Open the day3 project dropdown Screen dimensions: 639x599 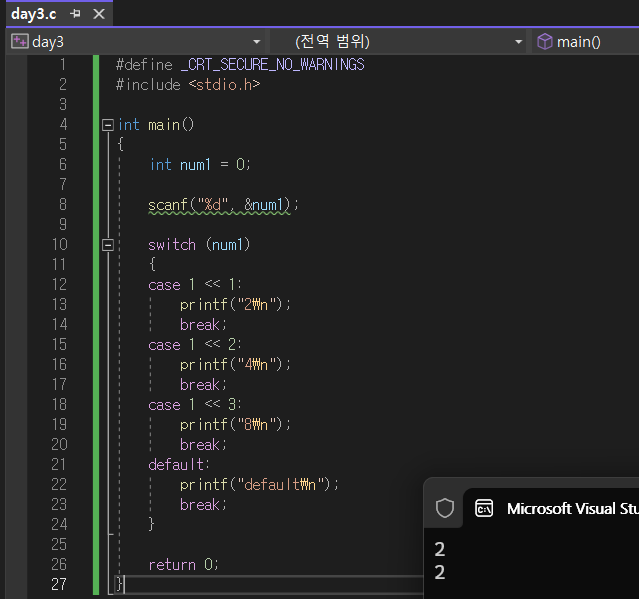click(256, 42)
